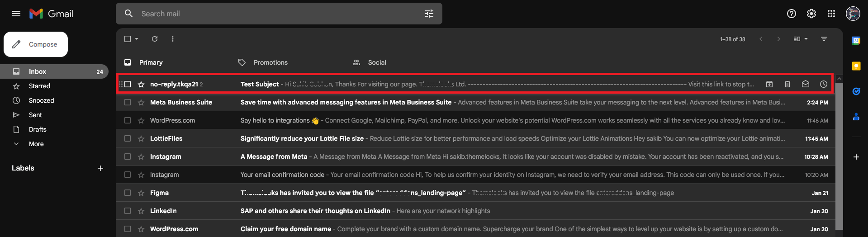The height and width of the screenshot is (237, 868).
Task: Star the Meta Business Suite email
Action: tap(141, 103)
